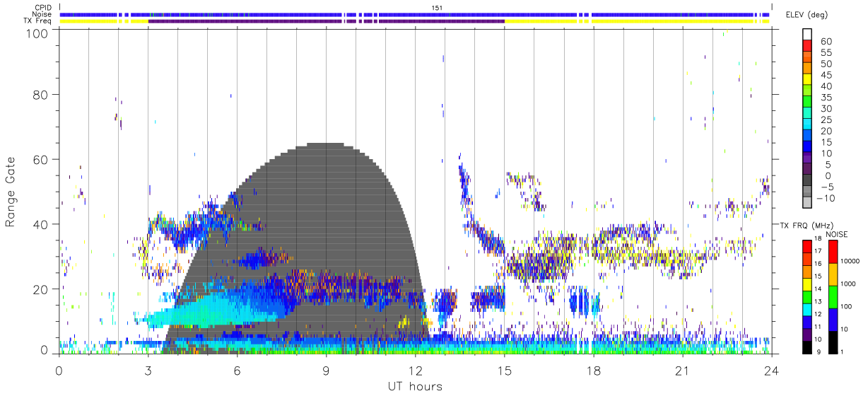
Task: Click the 3 tick on UT hours axis
Action: (x=148, y=371)
